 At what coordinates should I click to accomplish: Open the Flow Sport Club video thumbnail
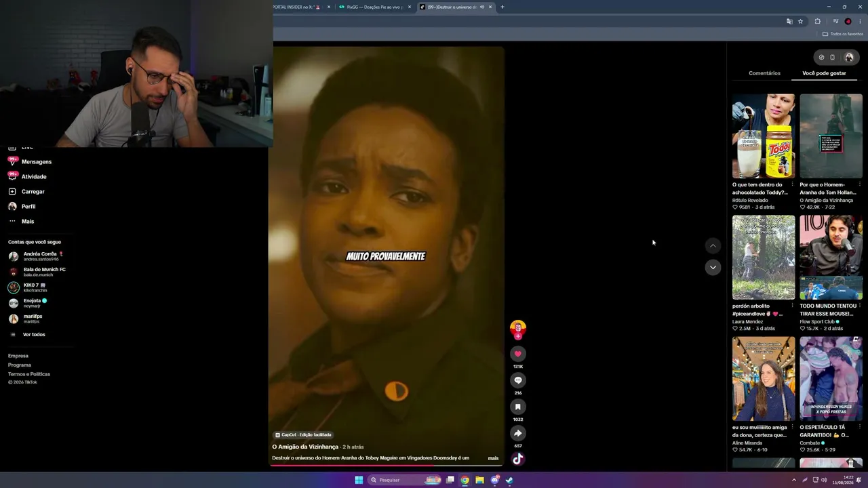click(x=831, y=258)
